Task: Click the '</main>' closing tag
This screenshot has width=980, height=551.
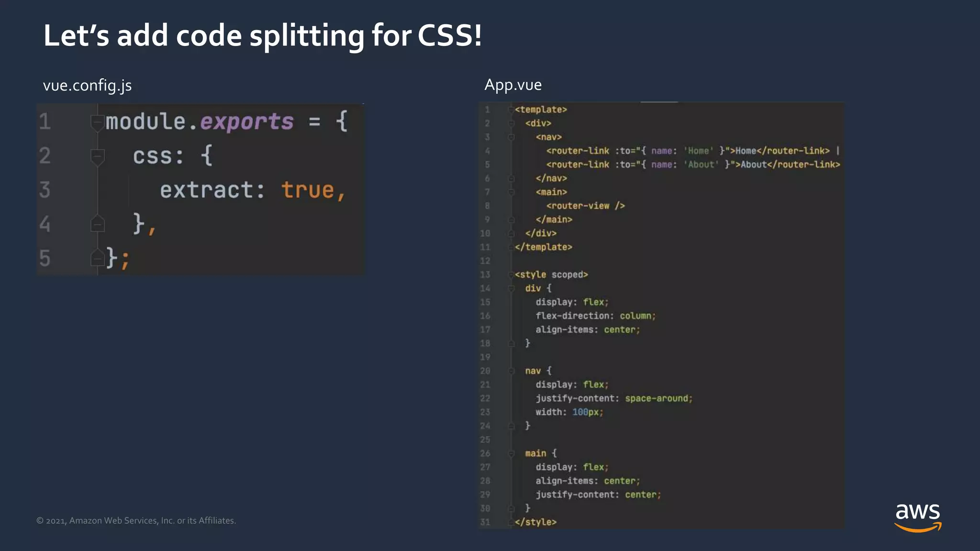Action: (554, 220)
